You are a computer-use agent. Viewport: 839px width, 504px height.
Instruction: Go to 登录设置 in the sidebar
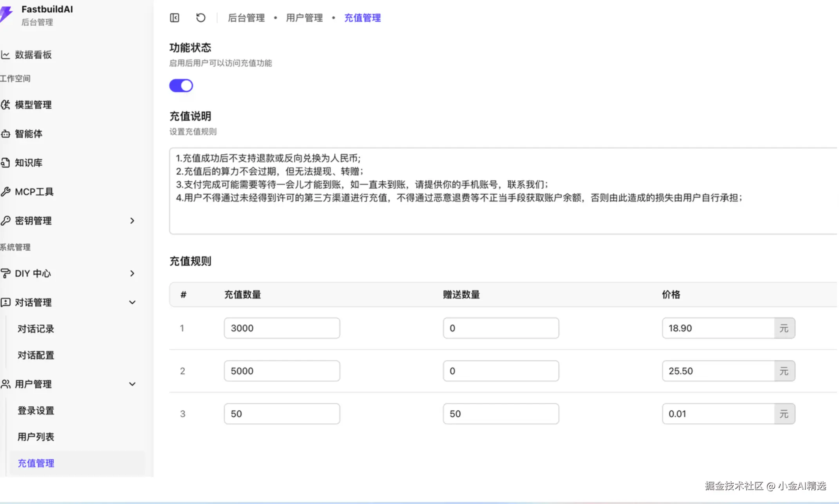point(36,410)
